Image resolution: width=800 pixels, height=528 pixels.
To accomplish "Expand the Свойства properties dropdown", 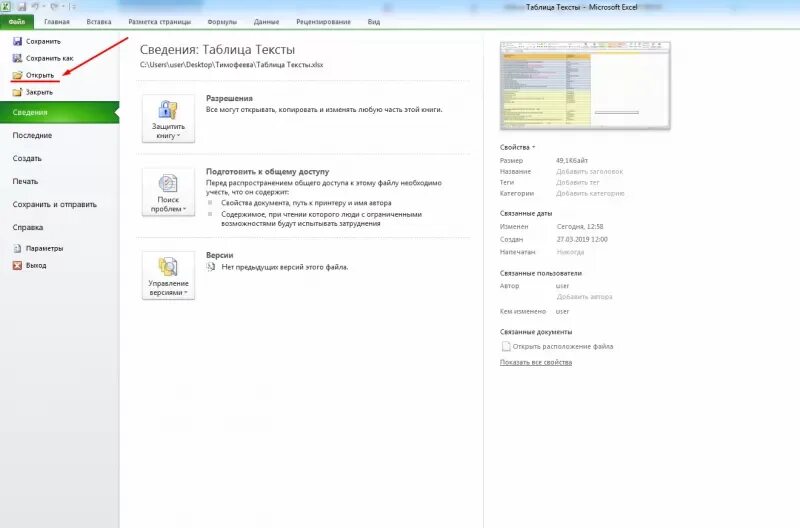I will (517, 147).
